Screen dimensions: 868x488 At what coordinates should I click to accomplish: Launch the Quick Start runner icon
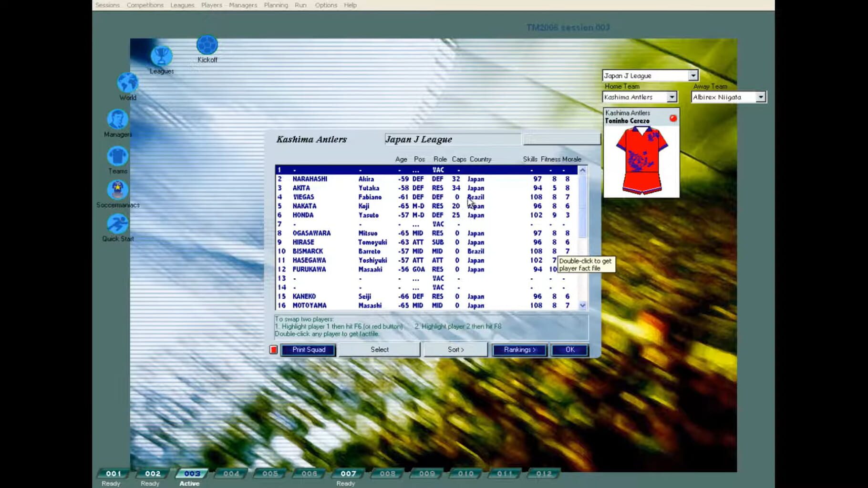coord(117,224)
